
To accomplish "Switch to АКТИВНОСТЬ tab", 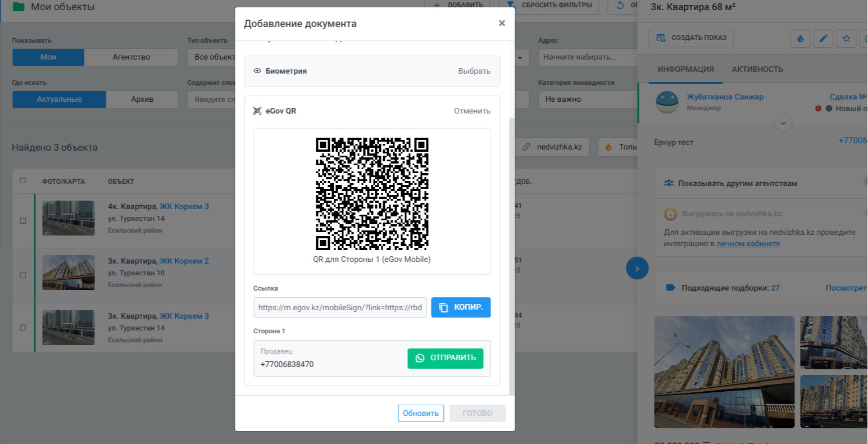I will tap(757, 69).
